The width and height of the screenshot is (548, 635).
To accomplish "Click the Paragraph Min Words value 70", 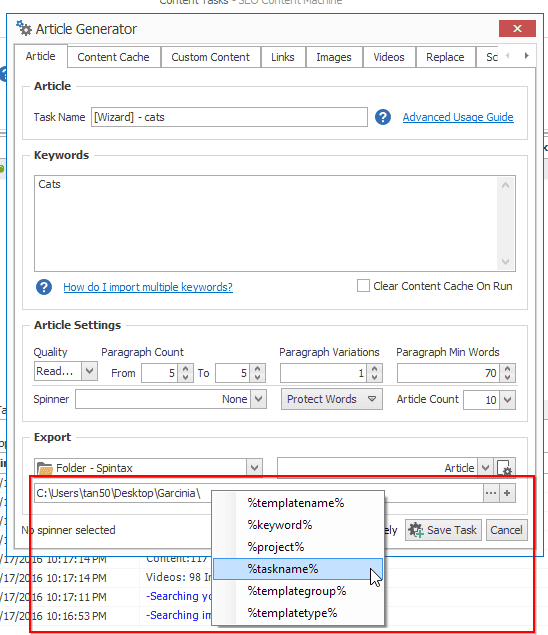I will click(490, 373).
